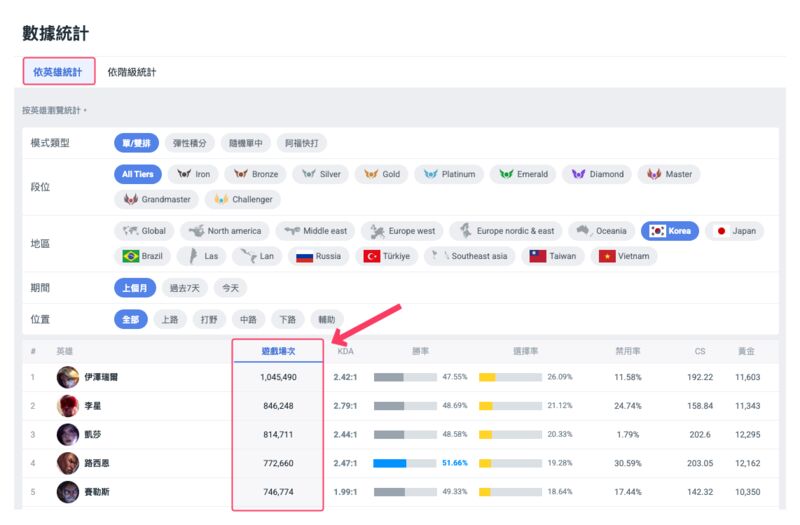This screenshot has height=525, width=800.
Task: Filter position by 打野
Action: tap(209, 320)
